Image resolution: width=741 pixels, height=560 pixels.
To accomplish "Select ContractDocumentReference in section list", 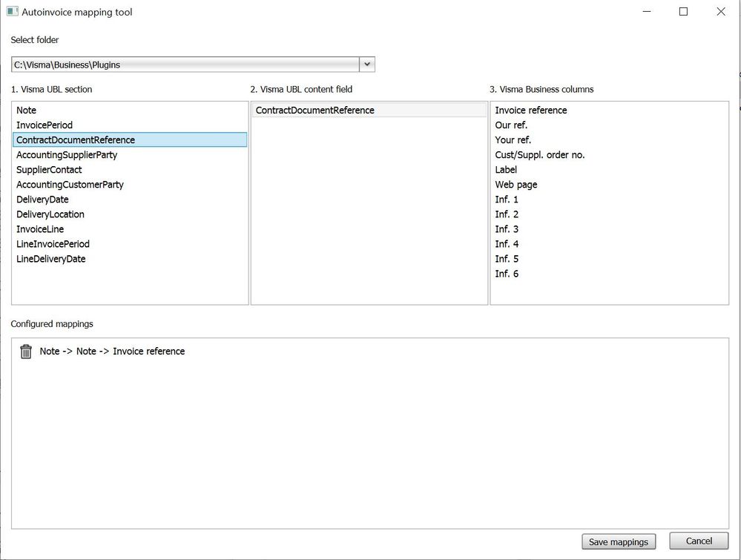I will (130, 140).
